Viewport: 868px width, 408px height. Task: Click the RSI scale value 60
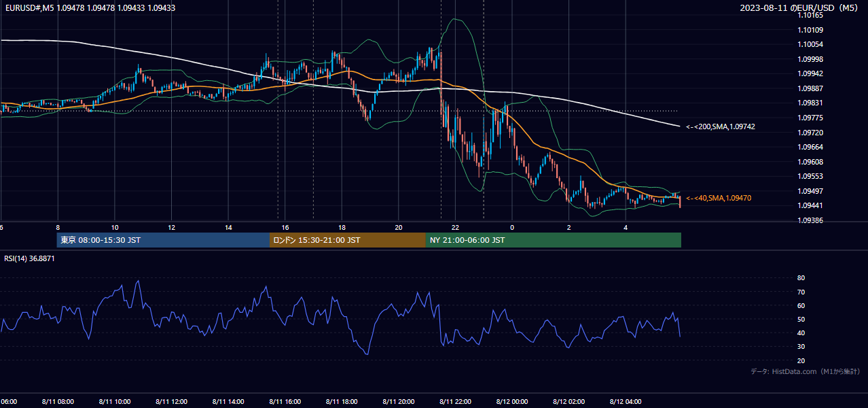click(801, 305)
